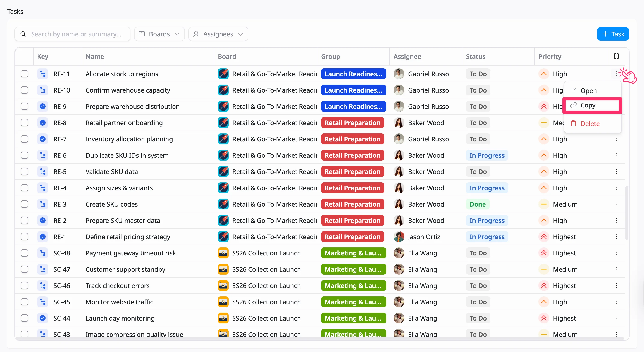Screen dimensions: 644x352
Task: Open the more actions menu for SC-48
Action: pos(616,253)
